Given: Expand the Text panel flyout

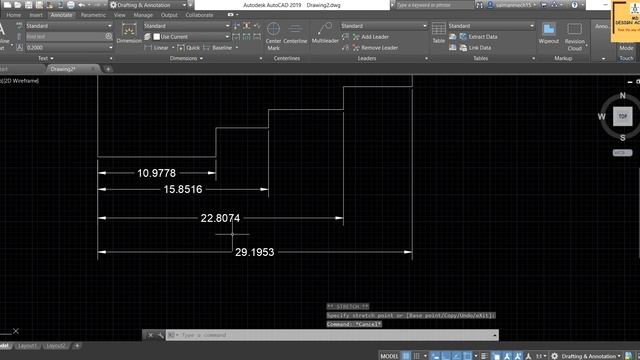Looking at the screenshot, I should coord(46,58).
